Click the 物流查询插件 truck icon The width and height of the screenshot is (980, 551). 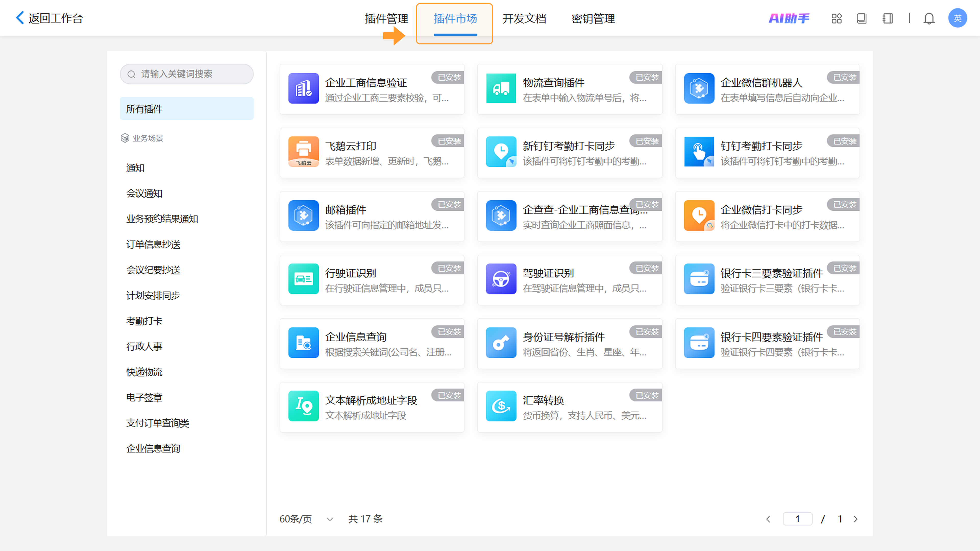tap(501, 88)
